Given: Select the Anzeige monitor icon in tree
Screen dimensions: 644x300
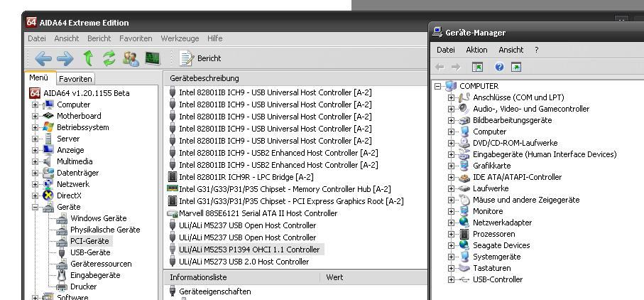Looking at the screenshot, I should pyautogui.click(x=48, y=150).
